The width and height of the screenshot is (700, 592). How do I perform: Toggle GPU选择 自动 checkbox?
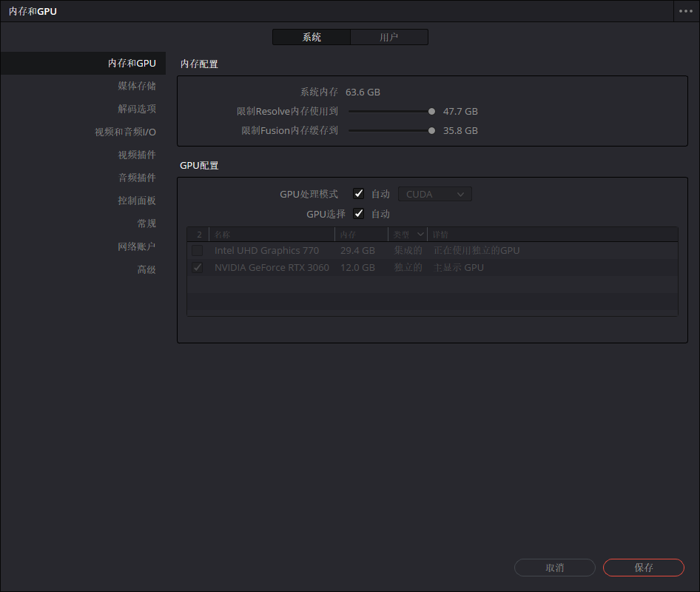[358, 213]
